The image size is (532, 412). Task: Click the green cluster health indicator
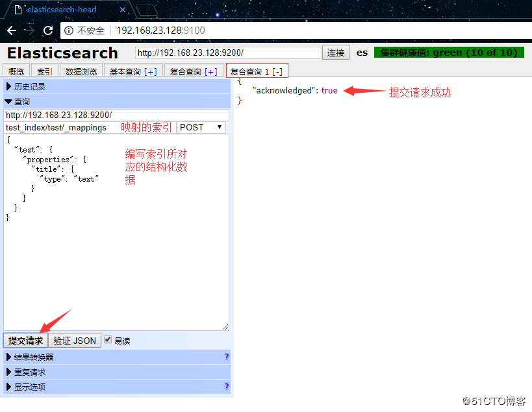(449, 53)
